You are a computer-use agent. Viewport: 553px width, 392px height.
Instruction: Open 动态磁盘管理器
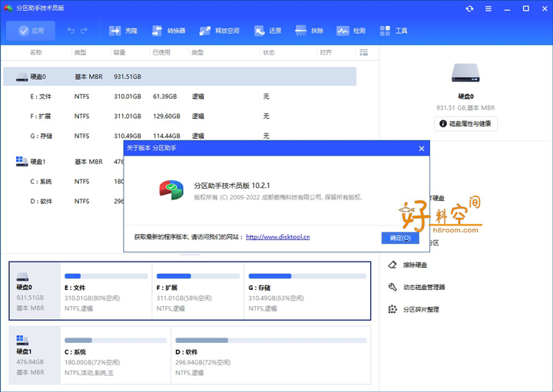[x=424, y=287]
